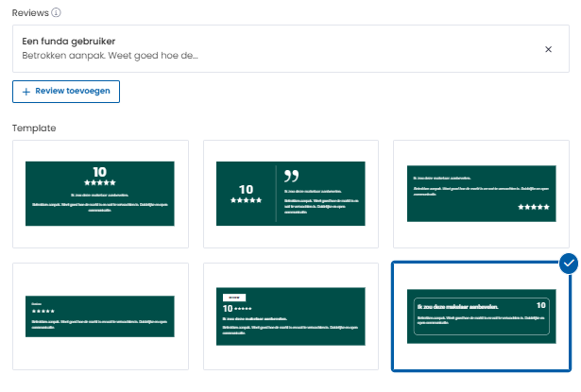
Task: Click the blue checkmark badge on selected template
Action: [x=568, y=264]
